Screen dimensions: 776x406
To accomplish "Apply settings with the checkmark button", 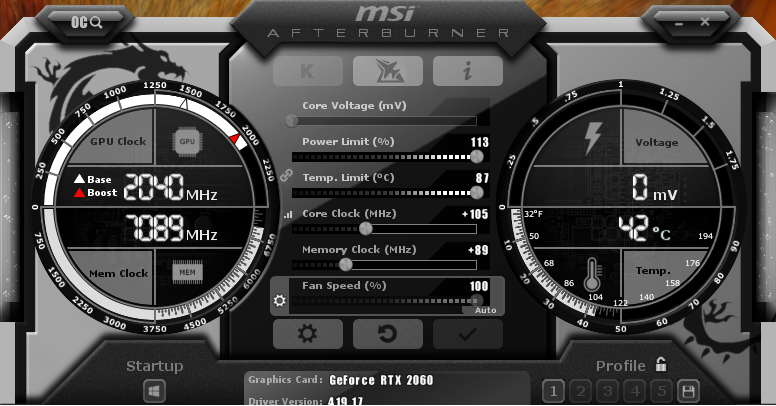I will point(468,334).
